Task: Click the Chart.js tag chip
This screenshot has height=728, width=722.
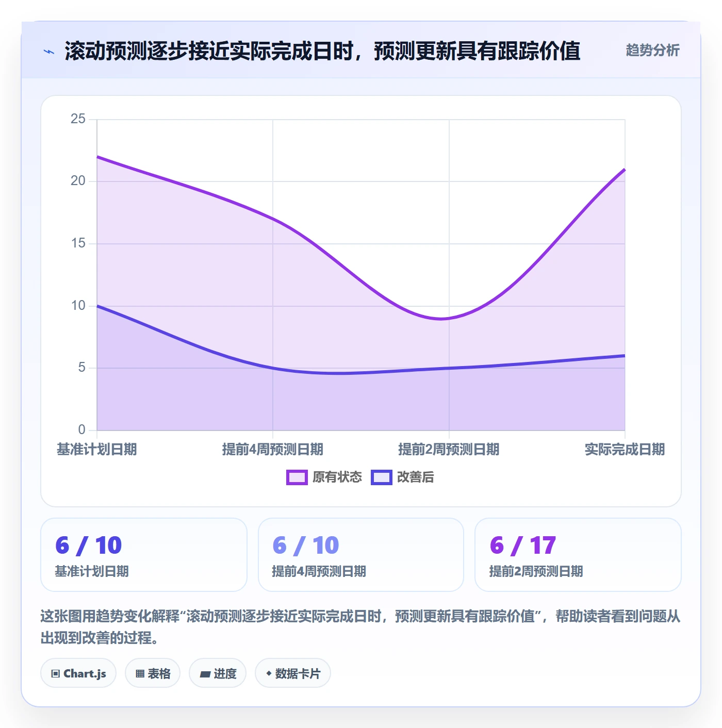Action: point(78,673)
